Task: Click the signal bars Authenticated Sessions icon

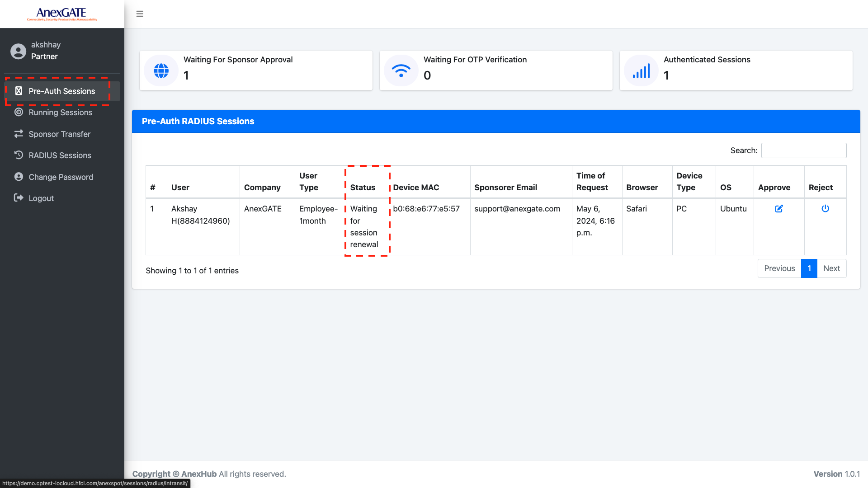Action: click(x=641, y=70)
